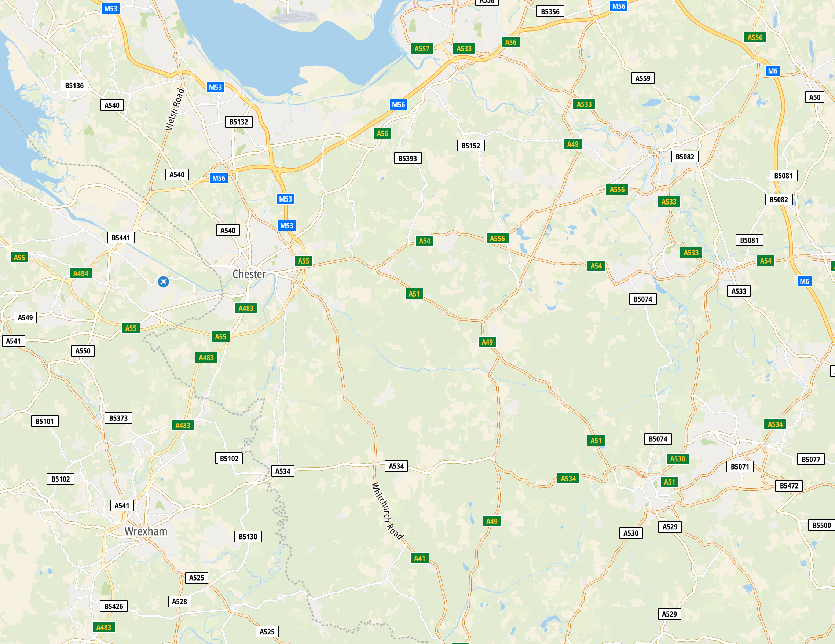Click the Whitchurch Road label

[x=387, y=511]
